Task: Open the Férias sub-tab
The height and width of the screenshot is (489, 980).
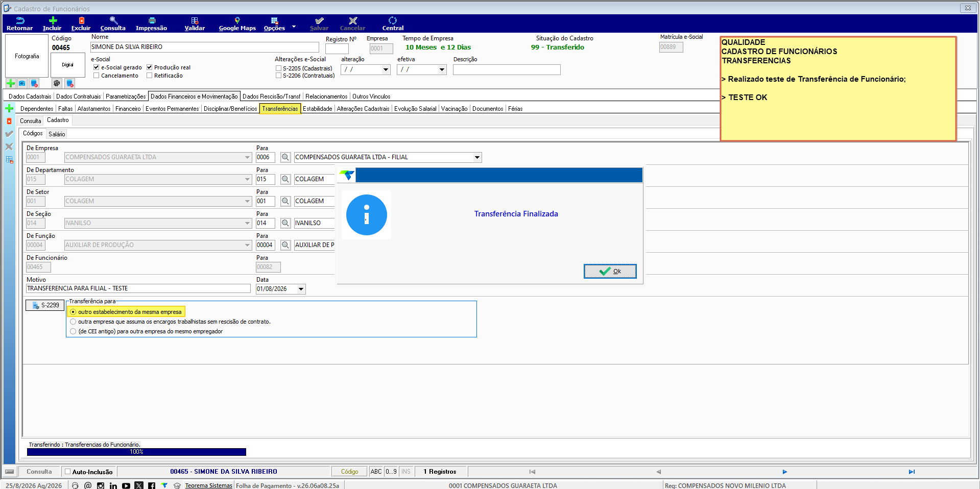Action: pyautogui.click(x=515, y=109)
